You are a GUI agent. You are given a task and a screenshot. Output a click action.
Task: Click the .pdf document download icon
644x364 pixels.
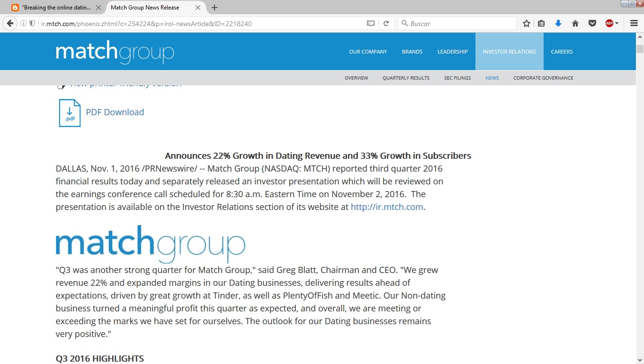[x=70, y=113]
